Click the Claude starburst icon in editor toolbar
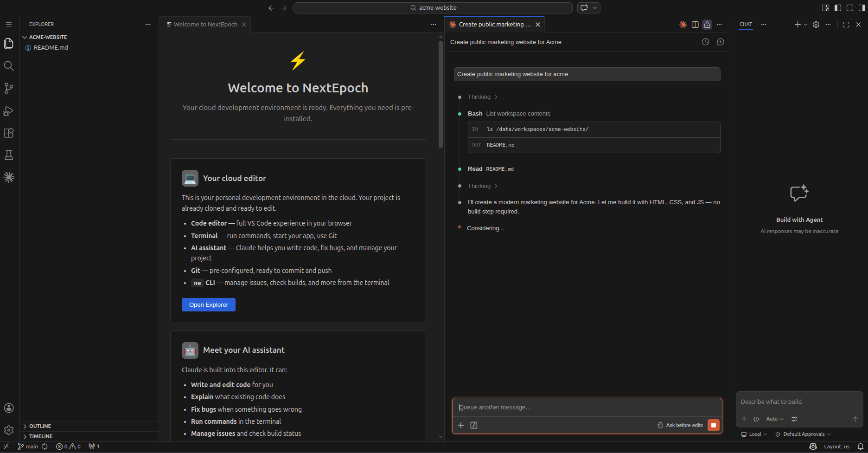This screenshot has width=868, height=453. point(683,25)
